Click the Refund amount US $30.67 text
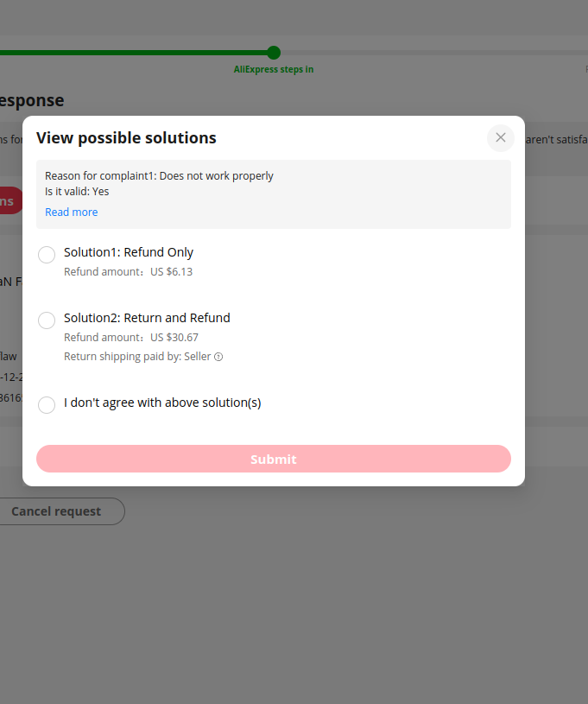This screenshot has height=704, width=588. pyautogui.click(x=131, y=337)
